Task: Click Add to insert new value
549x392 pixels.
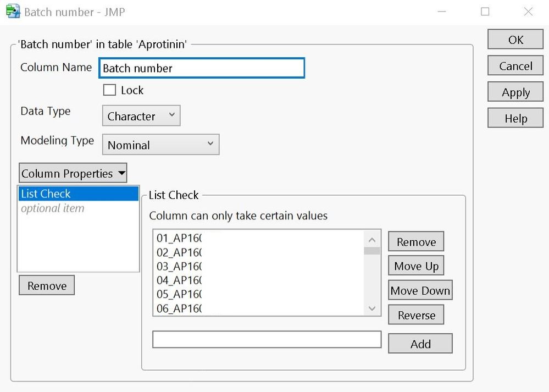Action: (x=420, y=344)
